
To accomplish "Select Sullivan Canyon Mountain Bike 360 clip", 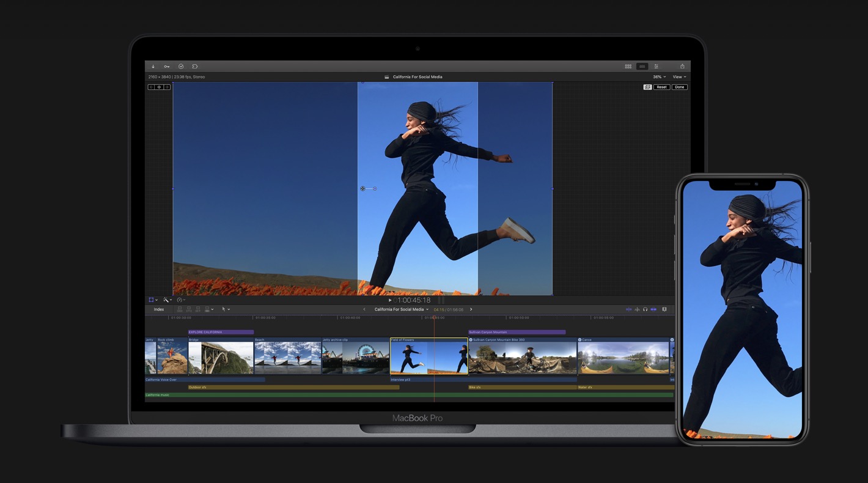I will pos(523,358).
